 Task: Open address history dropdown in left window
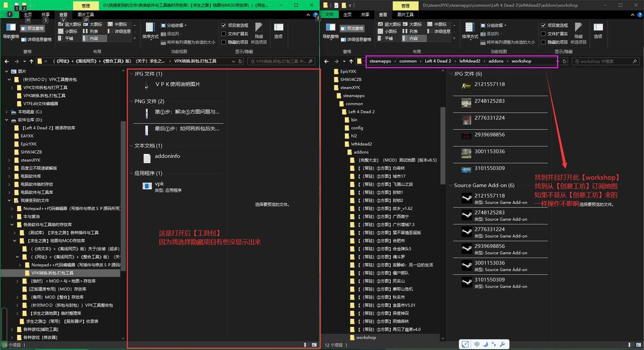(233, 61)
